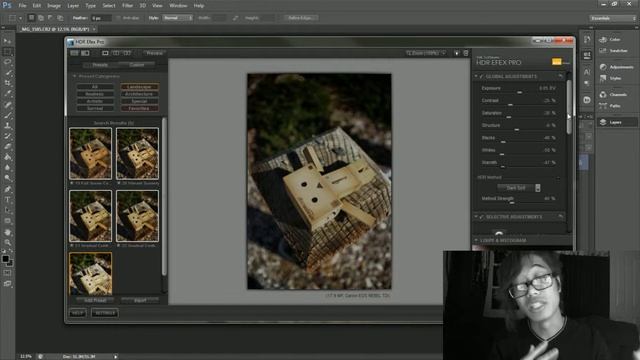Select the Lasso tool
640x360 pixels.
pos(7,62)
